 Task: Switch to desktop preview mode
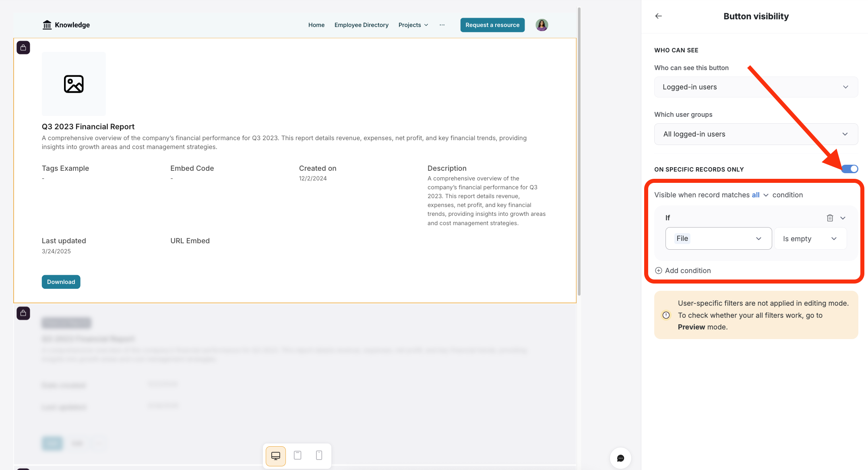click(276, 456)
